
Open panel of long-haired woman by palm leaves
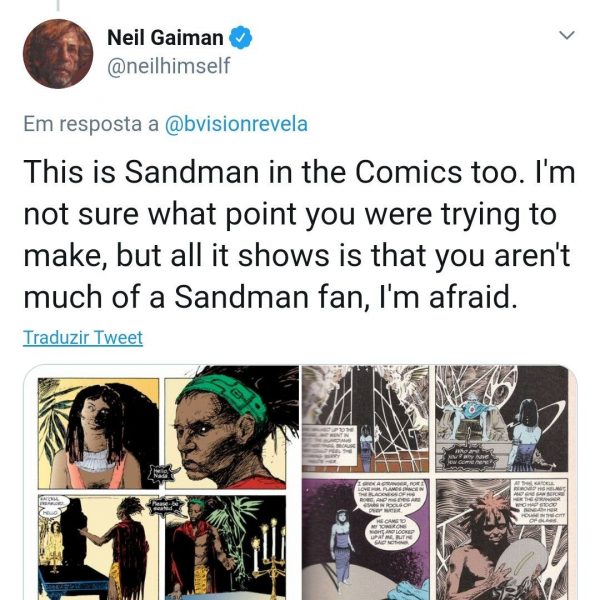coord(98,434)
